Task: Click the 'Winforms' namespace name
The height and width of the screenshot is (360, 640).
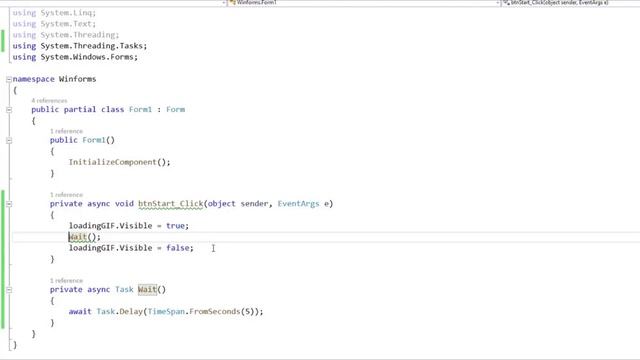Action: pyautogui.click(x=78, y=79)
